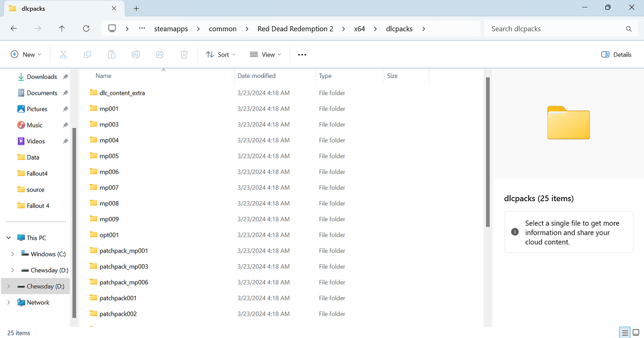Click the Rename icon in toolbar
The height and width of the screenshot is (338, 644).
(135, 55)
